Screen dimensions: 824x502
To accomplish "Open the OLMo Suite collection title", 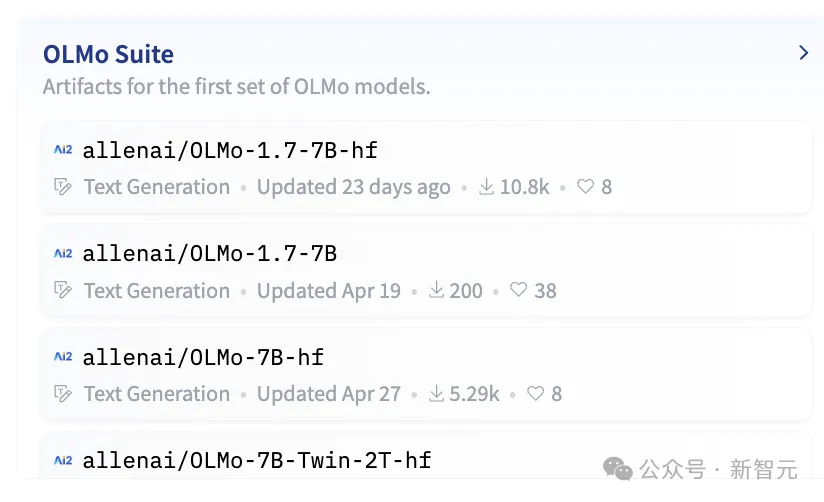I will pyautogui.click(x=108, y=54).
